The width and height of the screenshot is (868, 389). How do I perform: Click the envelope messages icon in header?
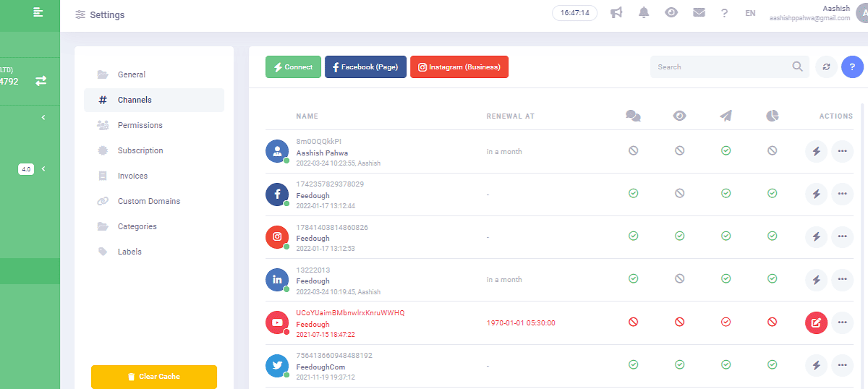(x=699, y=13)
